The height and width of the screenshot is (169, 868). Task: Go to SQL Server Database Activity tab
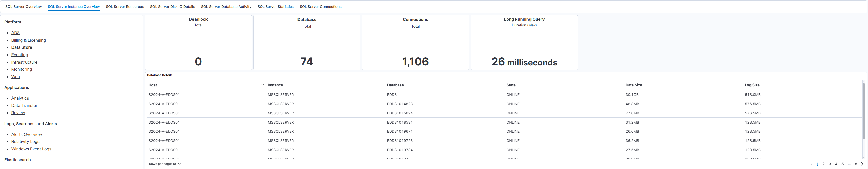(x=226, y=7)
